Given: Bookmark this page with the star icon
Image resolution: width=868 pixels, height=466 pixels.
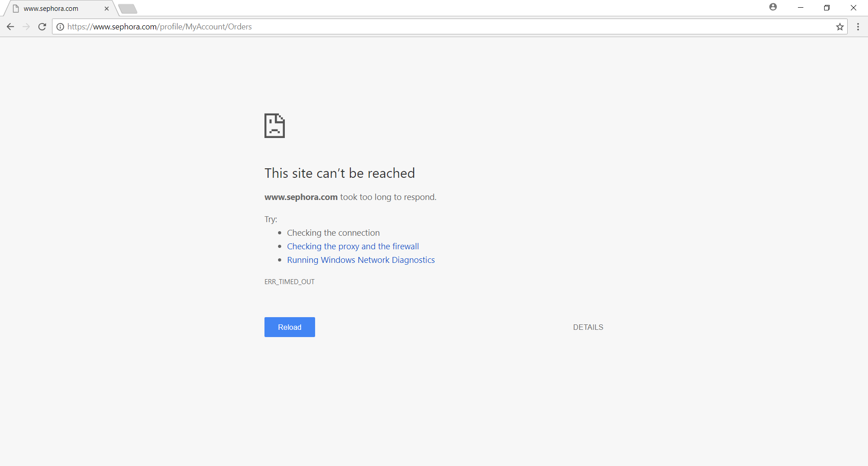Looking at the screenshot, I should pos(840,27).
